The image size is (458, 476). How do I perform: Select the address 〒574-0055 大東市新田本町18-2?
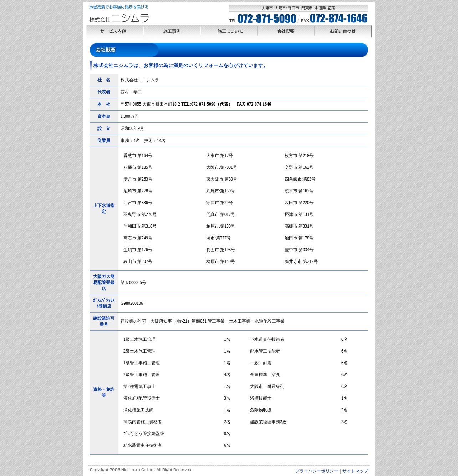click(x=150, y=104)
